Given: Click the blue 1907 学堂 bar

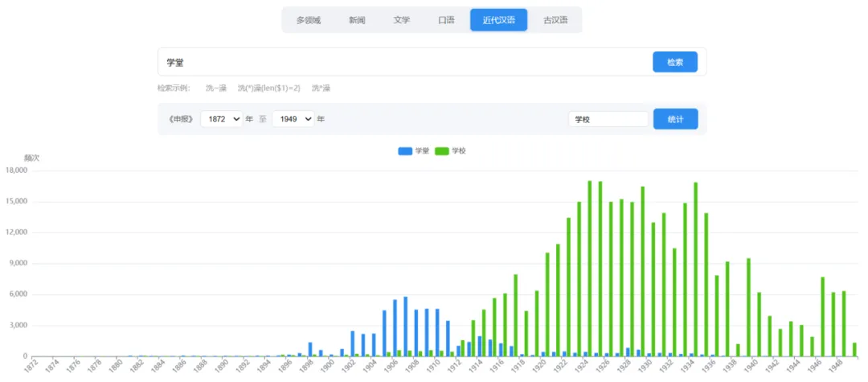Looking at the screenshot, I should coord(405,327).
